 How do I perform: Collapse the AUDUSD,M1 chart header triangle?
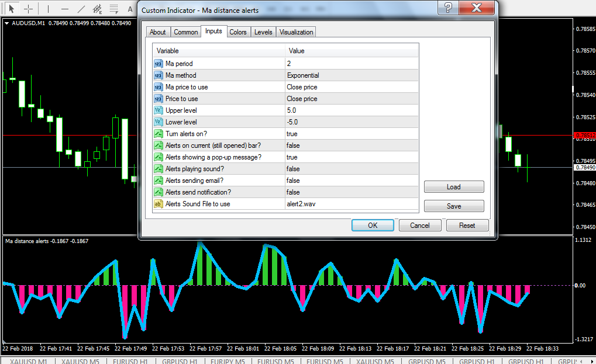6,23
